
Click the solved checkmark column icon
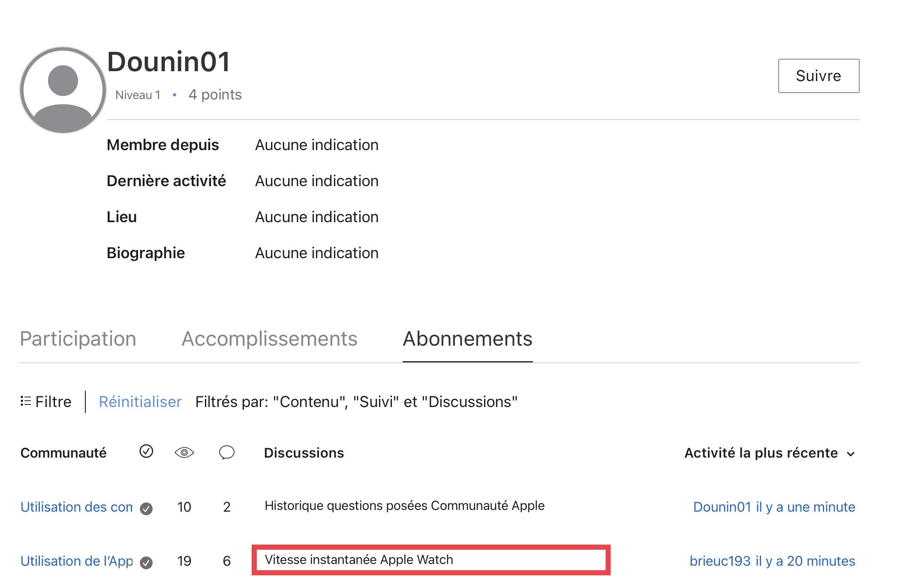pyautogui.click(x=146, y=452)
